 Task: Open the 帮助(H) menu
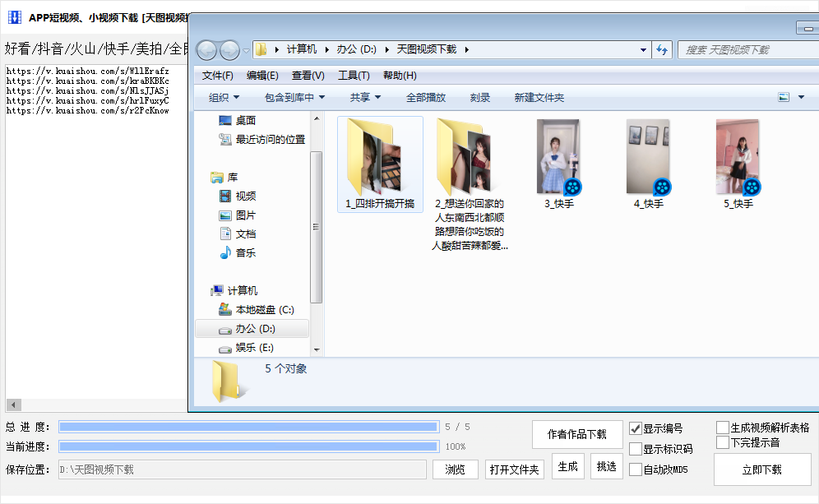[400, 76]
